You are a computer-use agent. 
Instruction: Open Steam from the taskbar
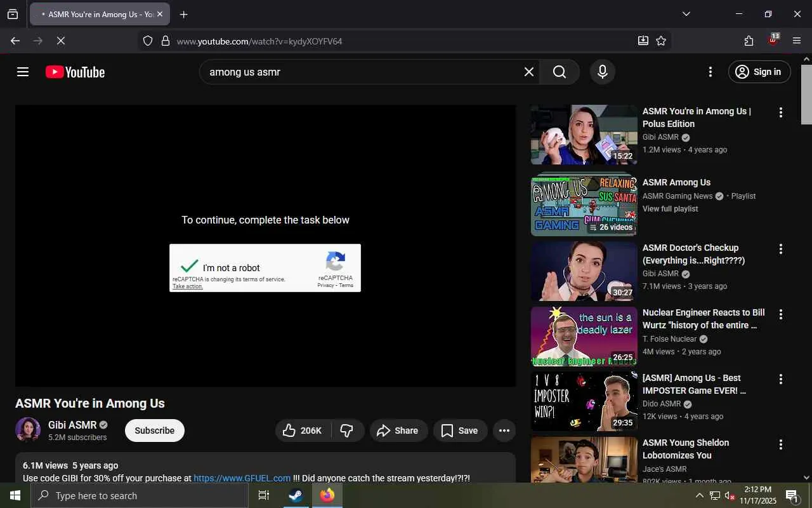(x=296, y=495)
